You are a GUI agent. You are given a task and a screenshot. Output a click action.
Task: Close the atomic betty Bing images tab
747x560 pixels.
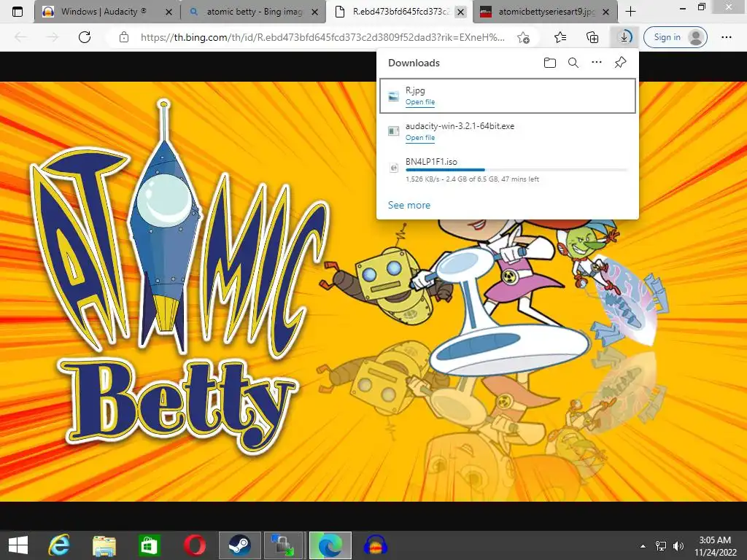click(x=314, y=12)
